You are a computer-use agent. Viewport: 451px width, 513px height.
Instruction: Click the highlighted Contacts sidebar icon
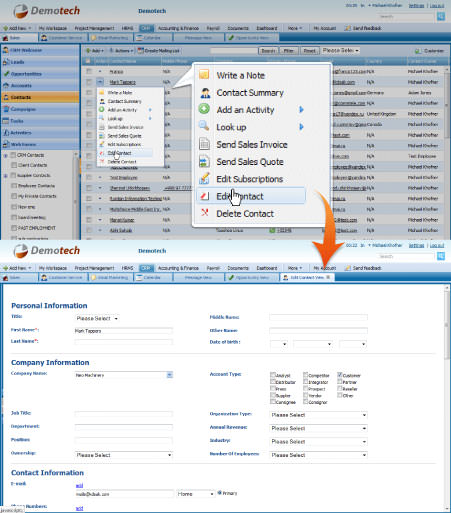click(6, 97)
